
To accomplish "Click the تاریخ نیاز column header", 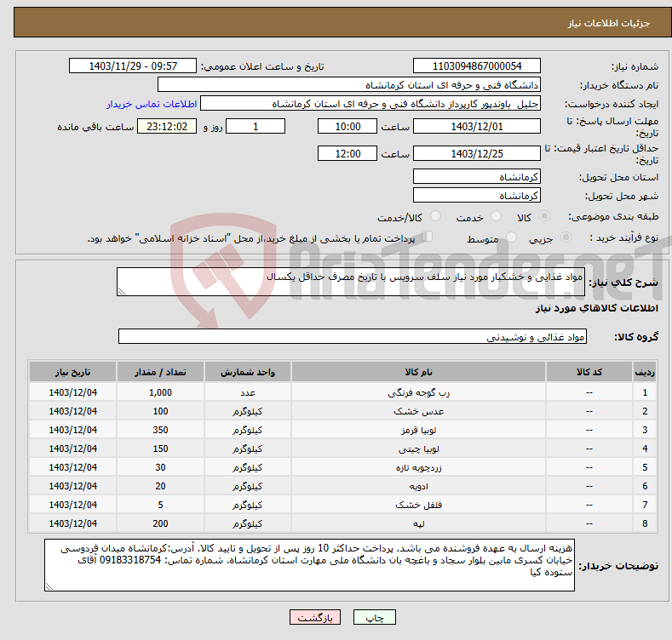I will click(x=73, y=372).
